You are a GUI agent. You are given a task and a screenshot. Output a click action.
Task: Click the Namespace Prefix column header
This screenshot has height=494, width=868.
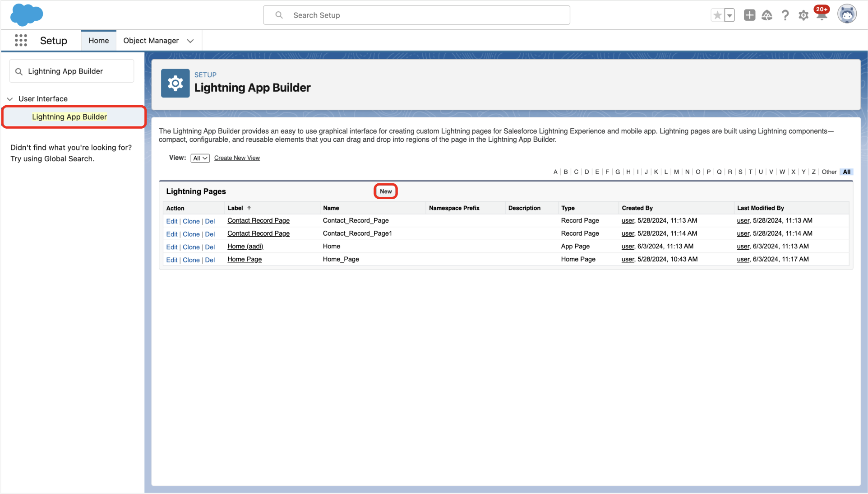[x=454, y=208]
